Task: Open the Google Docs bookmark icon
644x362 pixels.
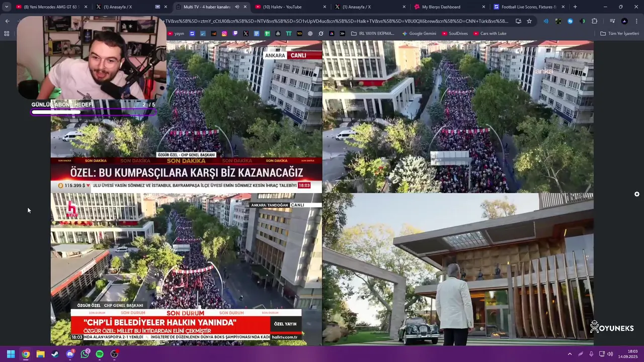Action: pyautogui.click(x=257, y=34)
